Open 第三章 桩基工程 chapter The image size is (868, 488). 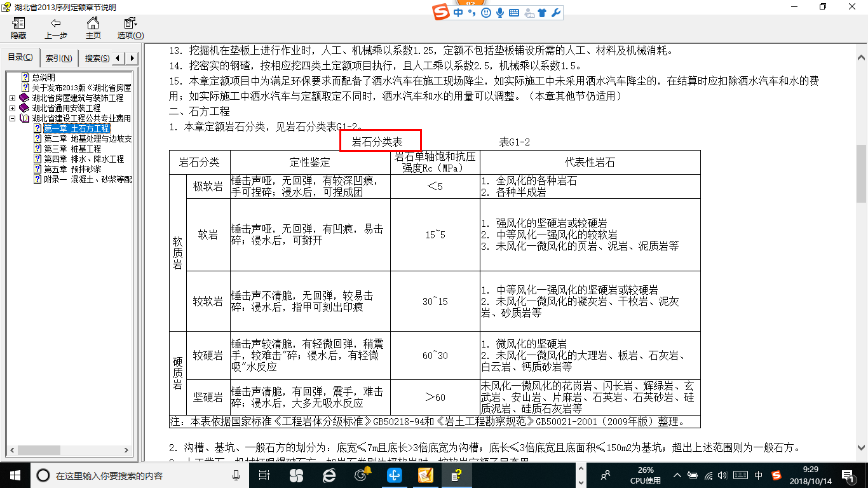[x=72, y=149]
